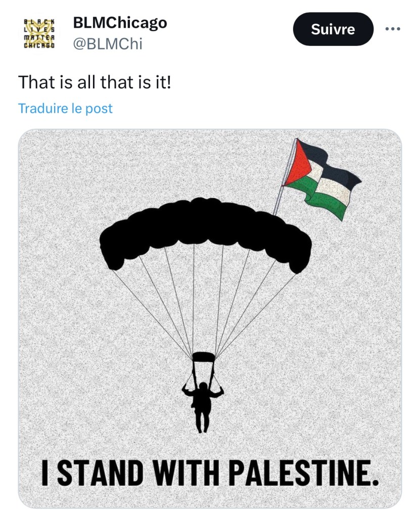420x517 pixels.
Task: Click the post text "That is all that is it!"
Action: click(95, 82)
